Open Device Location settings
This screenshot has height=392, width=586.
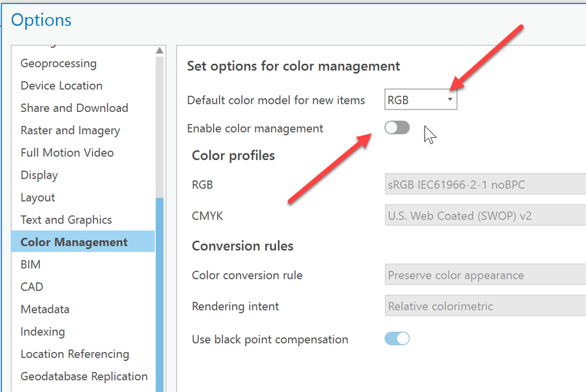(x=61, y=86)
